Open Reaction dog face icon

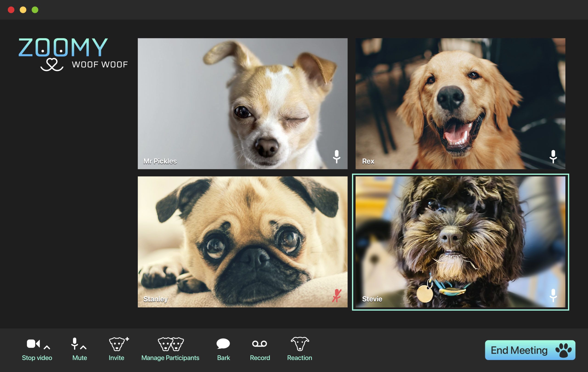click(x=300, y=344)
